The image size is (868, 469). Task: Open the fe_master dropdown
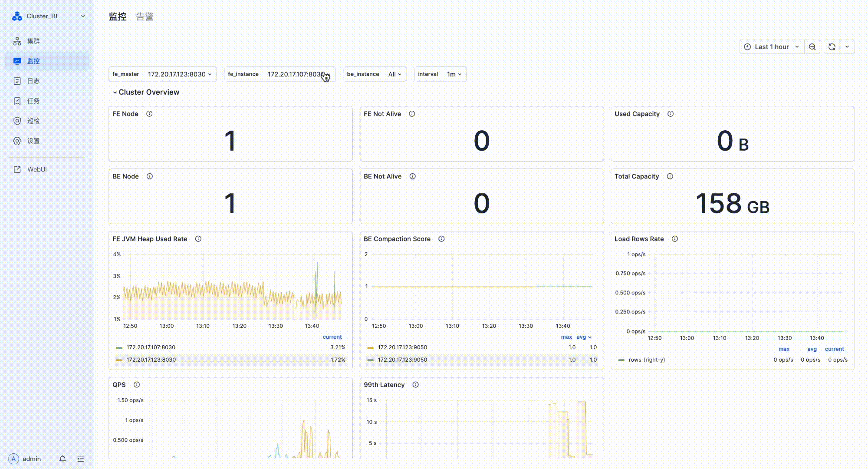[x=179, y=74]
